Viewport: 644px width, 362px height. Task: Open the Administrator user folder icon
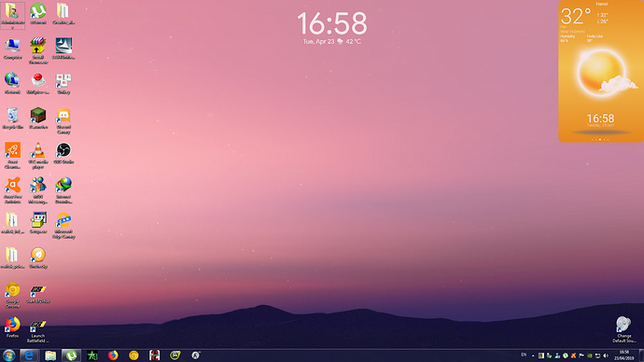click(x=12, y=15)
